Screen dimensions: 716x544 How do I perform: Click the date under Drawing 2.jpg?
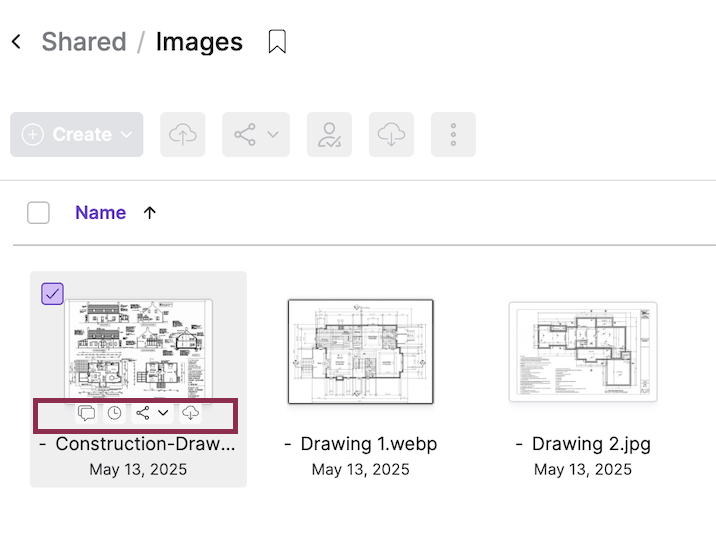pos(583,470)
